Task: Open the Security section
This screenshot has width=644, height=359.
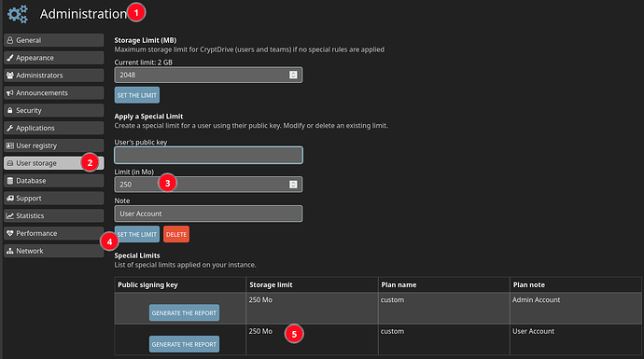Action: coord(54,110)
